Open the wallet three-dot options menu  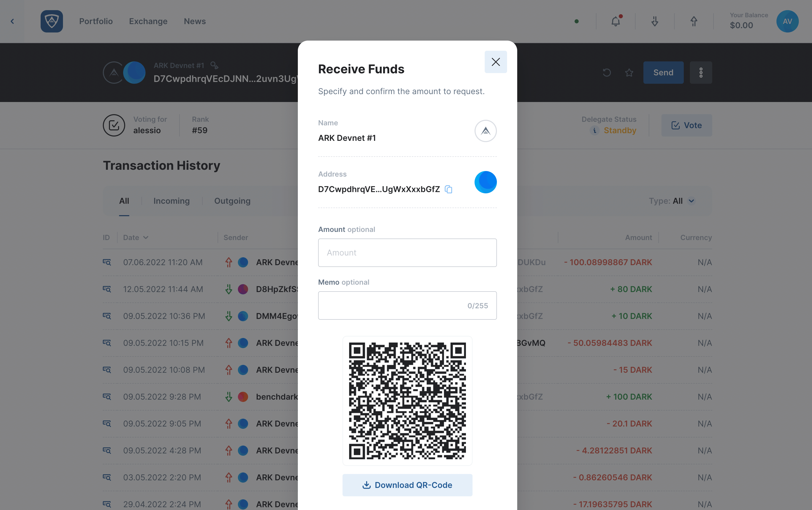pos(701,73)
